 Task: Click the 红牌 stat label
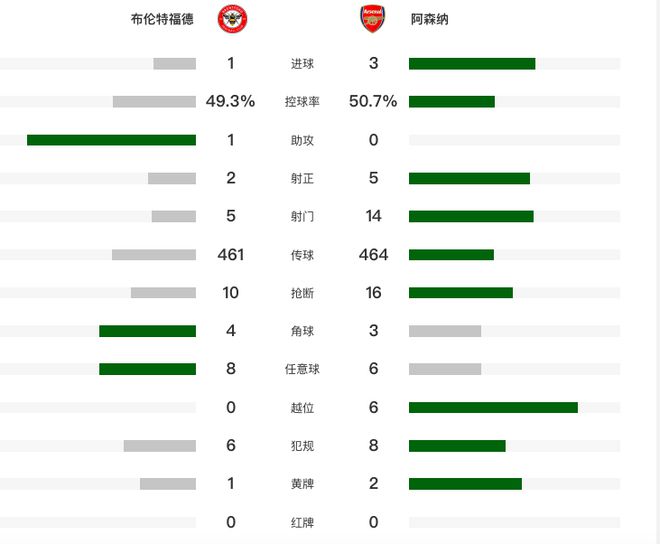coord(302,523)
